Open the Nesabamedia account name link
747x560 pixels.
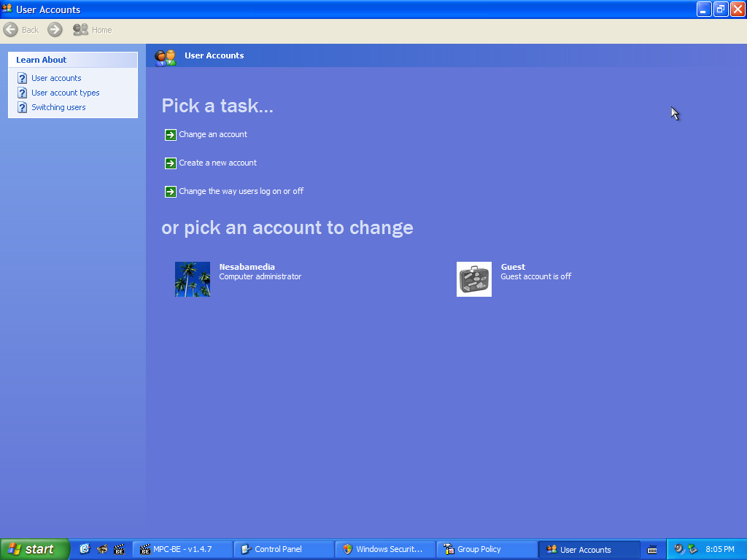click(x=247, y=267)
